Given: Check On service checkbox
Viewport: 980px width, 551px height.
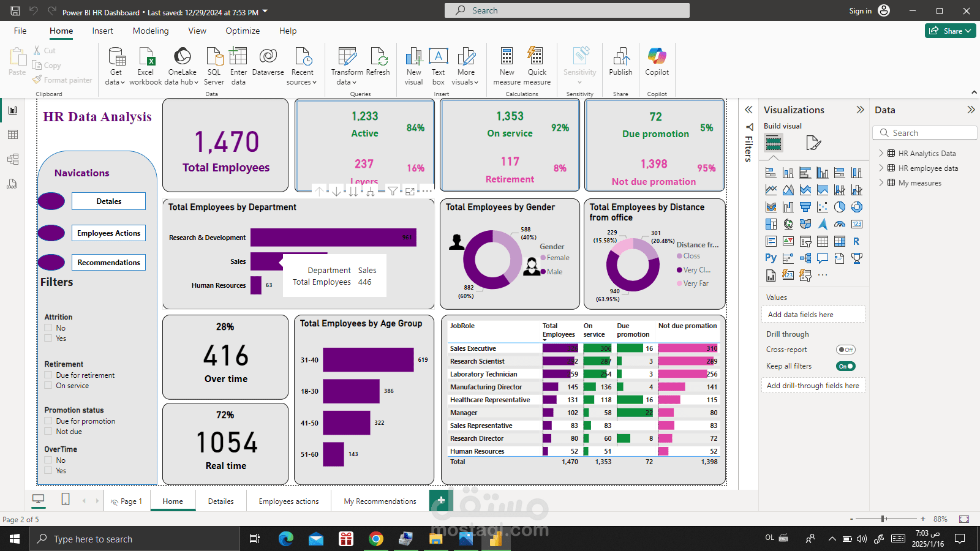Looking at the screenshot, I should pos(48,386).
